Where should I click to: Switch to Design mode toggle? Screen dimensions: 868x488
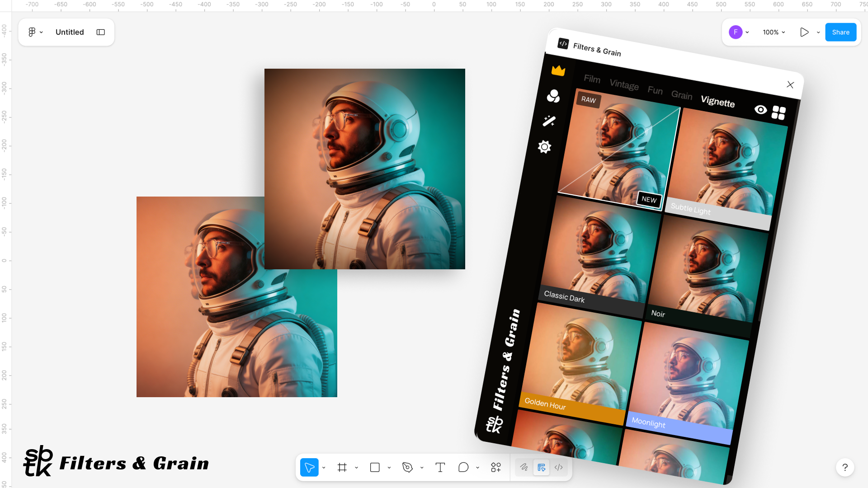(x=541, y=467)
